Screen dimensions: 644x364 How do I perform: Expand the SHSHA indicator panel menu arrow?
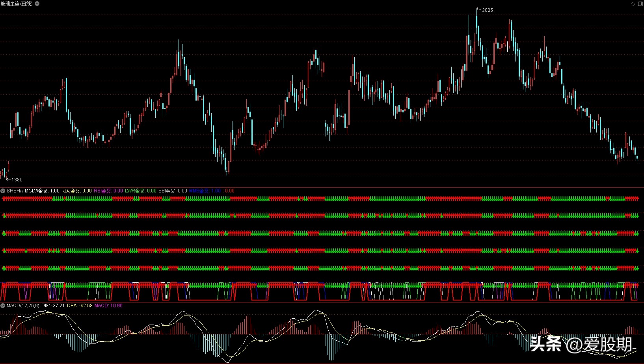[x=3, y=191]
